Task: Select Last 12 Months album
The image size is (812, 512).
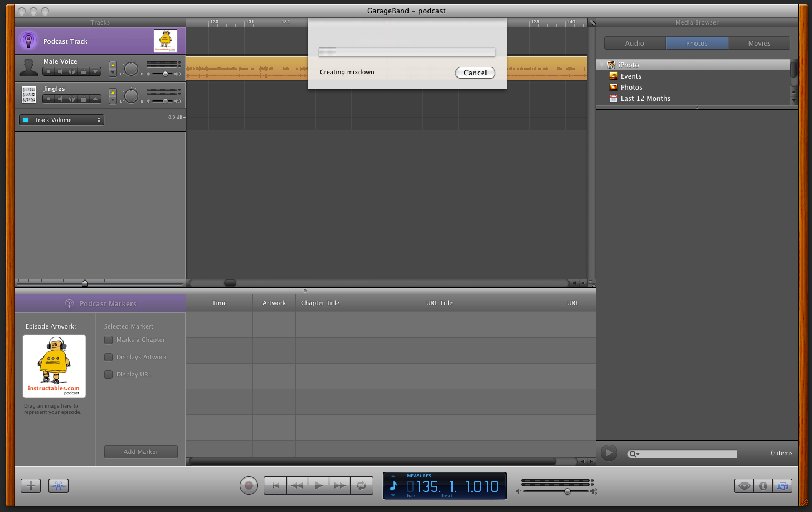Action: click(645, 98)
